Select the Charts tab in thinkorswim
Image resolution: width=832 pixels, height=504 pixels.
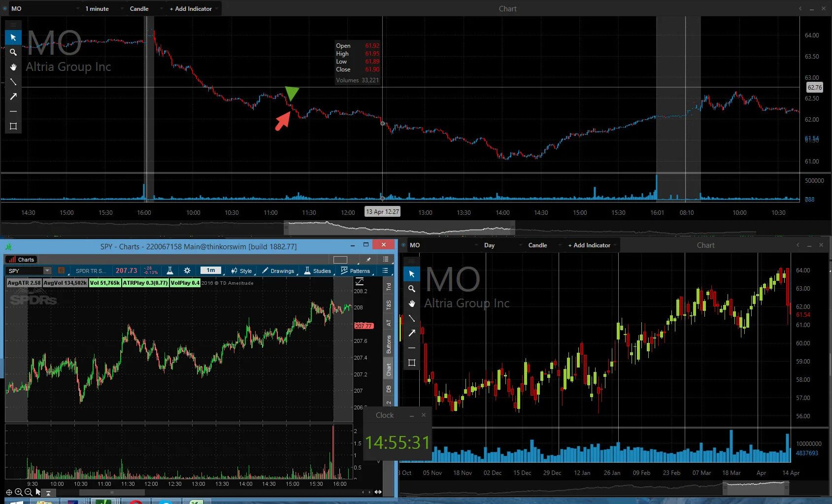click(21, 260)
